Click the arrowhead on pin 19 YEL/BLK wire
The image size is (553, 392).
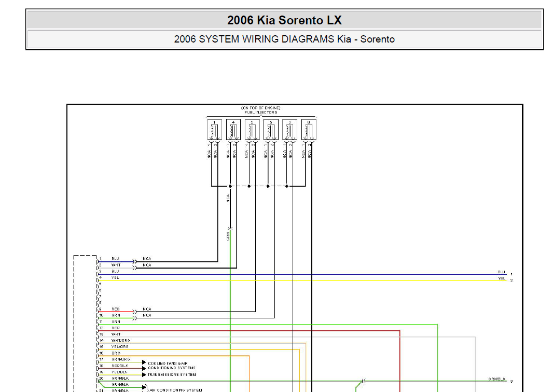click(x=144, y=375)
